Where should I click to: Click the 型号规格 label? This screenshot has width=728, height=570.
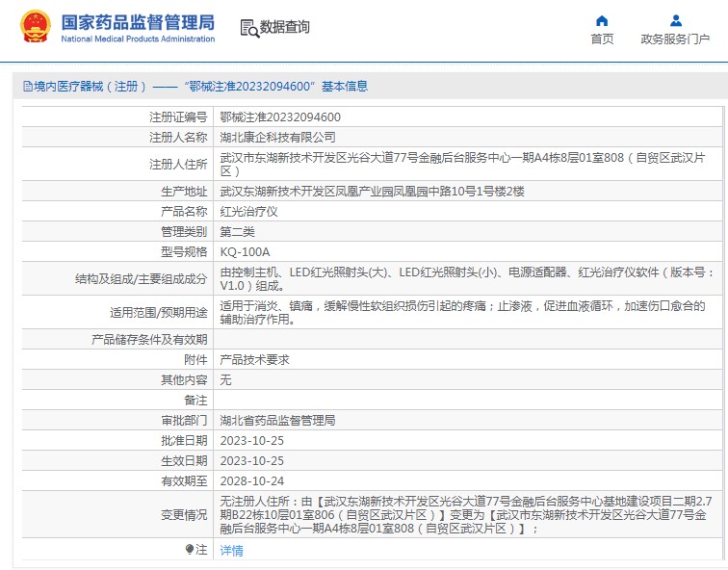pyautogui.click(x=184, y=252)
